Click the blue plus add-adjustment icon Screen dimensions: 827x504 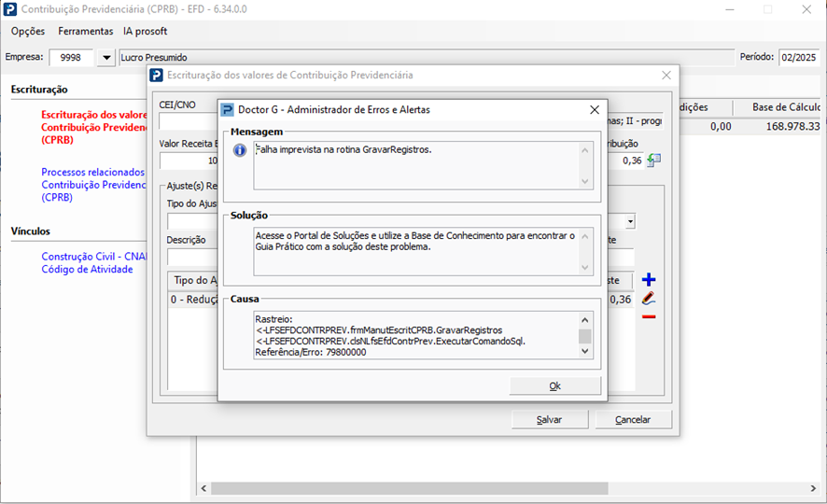649,279
